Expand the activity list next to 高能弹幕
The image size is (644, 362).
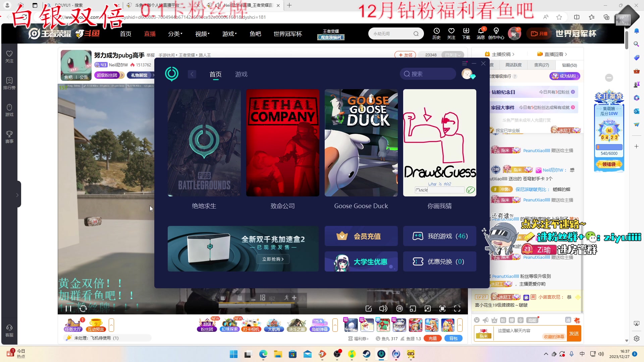[x=335, y=325]
